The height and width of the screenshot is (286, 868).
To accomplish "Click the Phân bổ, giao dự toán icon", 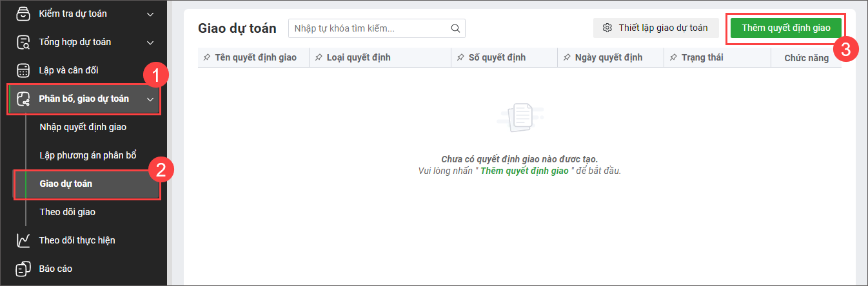I will tap(23, 99).
